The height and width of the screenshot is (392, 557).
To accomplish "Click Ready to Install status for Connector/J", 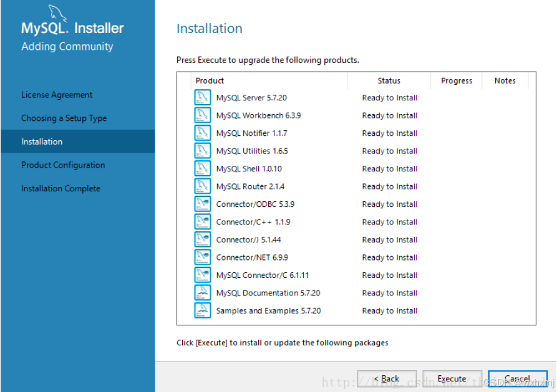I will (x=390, y=240).
